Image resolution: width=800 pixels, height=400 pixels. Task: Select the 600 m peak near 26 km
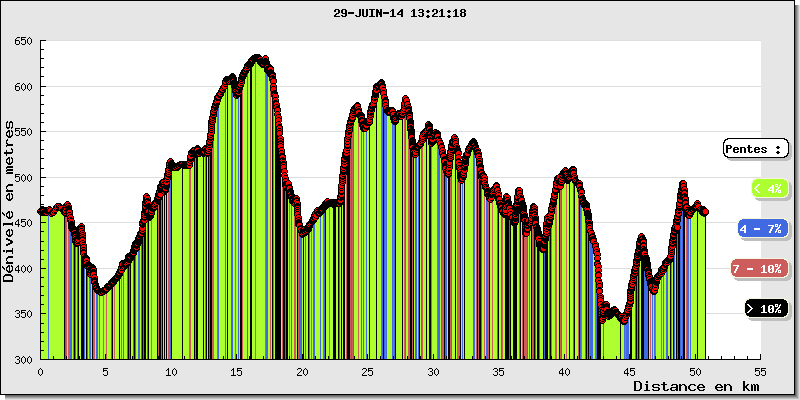(380, 85)
